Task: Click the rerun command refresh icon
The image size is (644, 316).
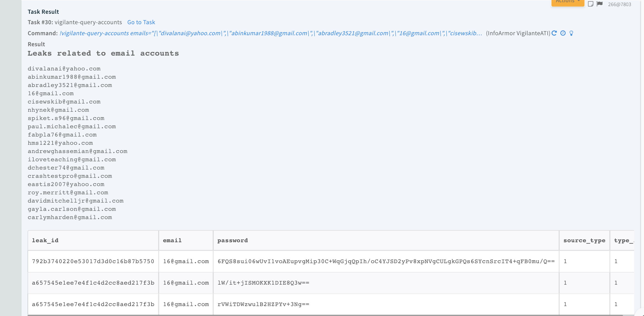Action: (x=554, y=33)
